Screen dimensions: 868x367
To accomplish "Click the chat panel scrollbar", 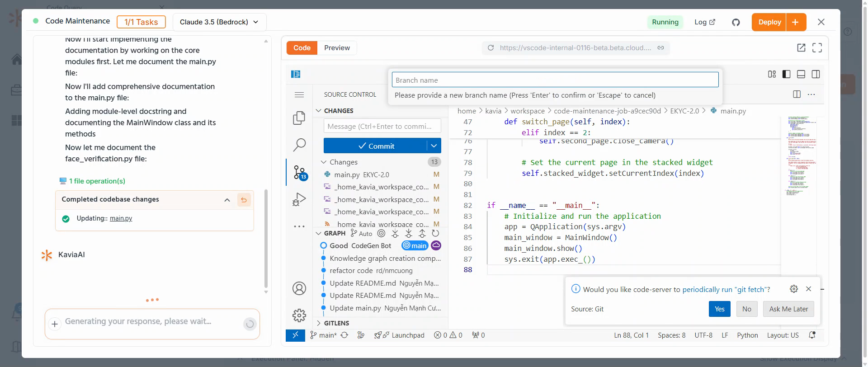I will coord(266,239).
